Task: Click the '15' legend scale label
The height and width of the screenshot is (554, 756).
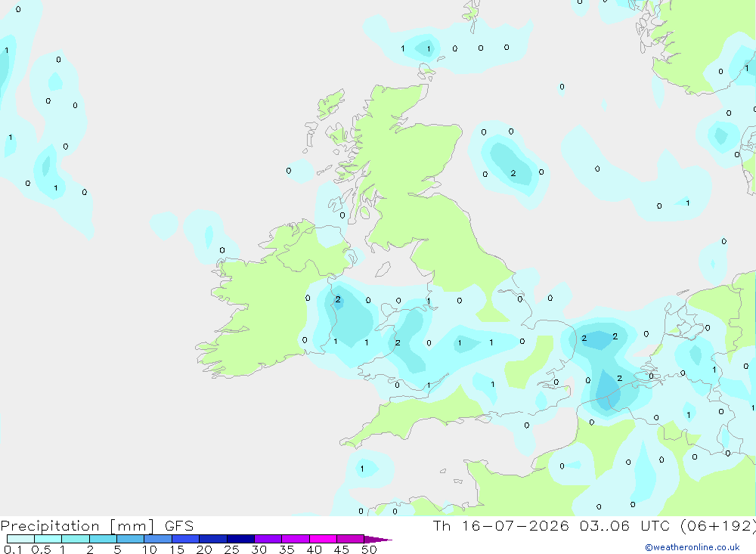Action: point(177,549)
